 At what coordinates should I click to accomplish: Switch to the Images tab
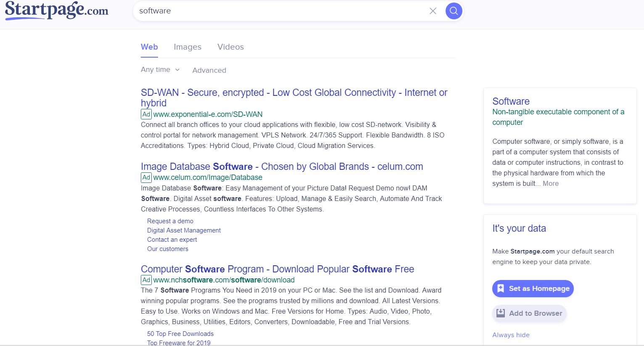[x=187, y=47]
